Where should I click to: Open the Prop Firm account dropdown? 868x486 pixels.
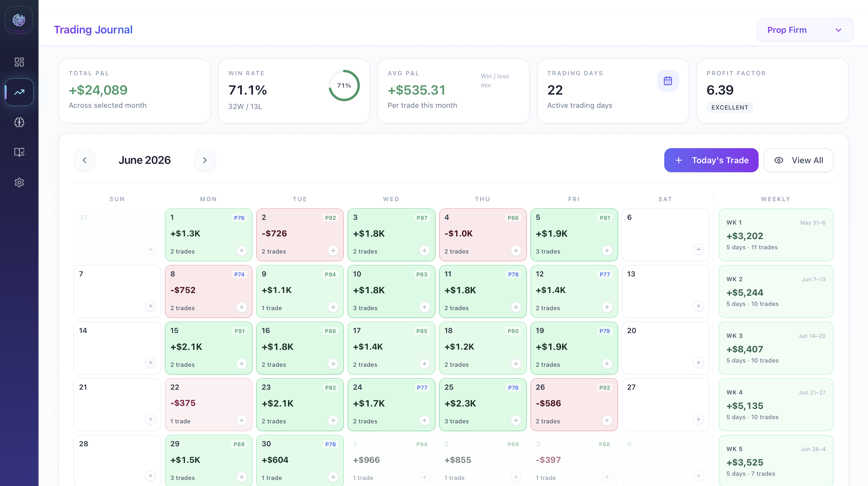[805, 30]
